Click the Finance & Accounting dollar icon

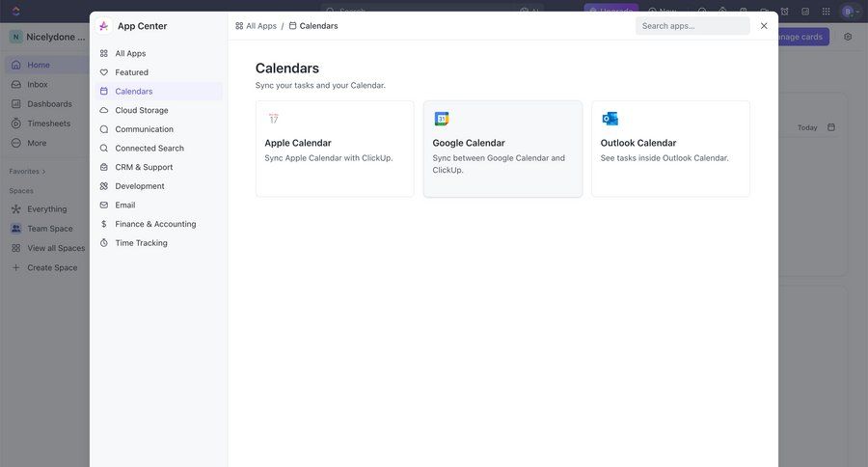coord(104,224)
